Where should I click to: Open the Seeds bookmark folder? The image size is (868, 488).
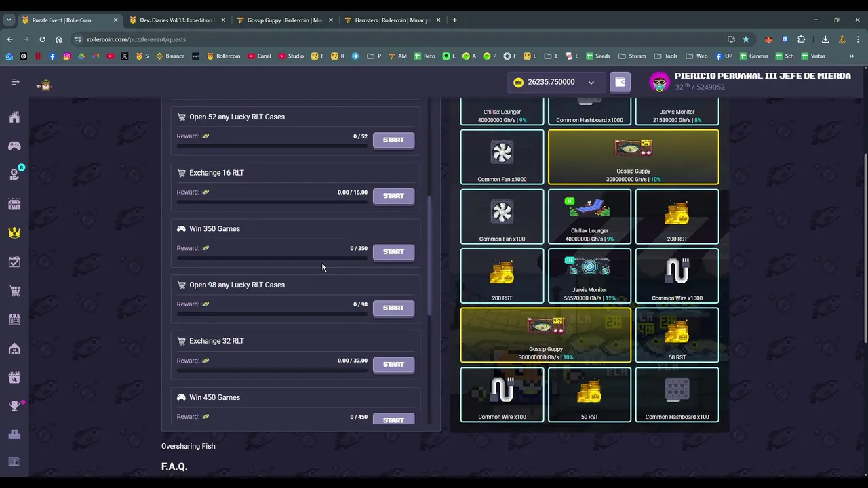[597, 56]
